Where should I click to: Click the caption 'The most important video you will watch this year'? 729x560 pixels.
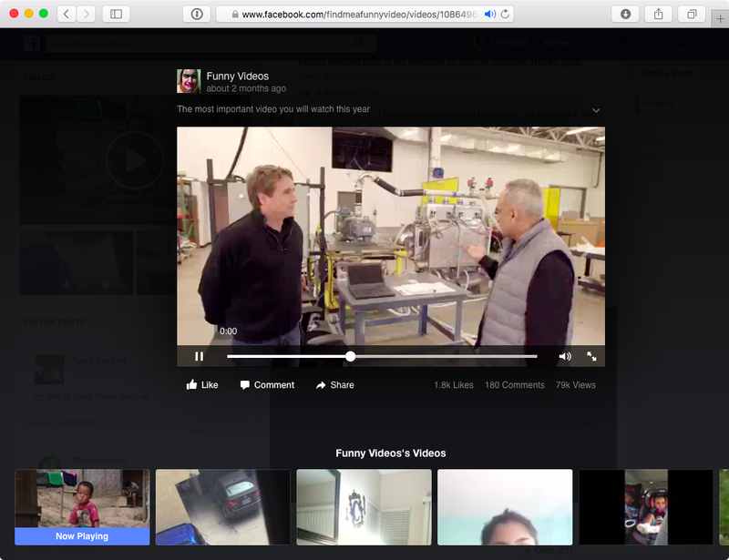coord(273,109)
